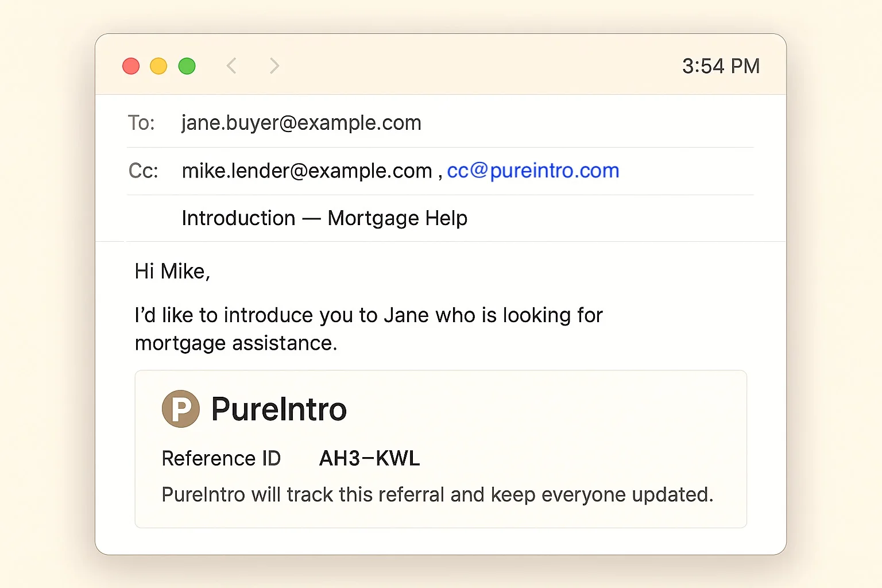The height and width of the screenshot is (588, 882).
Task: Click the 'Hi Mike,' greeting line
Action: click(172, 271)
